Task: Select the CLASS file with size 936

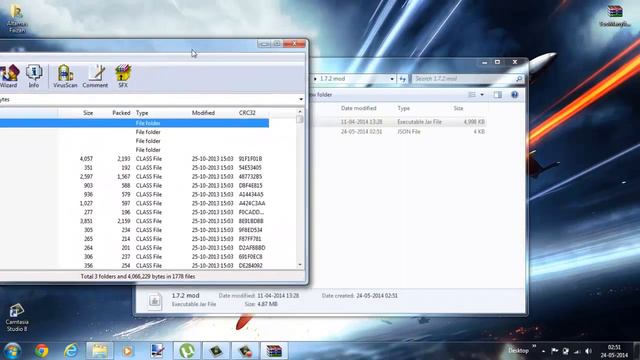Action: [134, 195]
